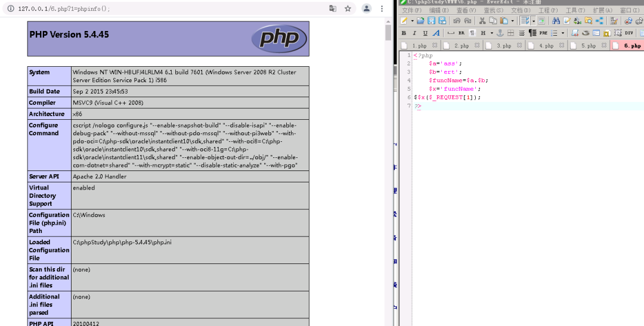Click the anchor link icon

pyautogui.click(x=500, y=33)
